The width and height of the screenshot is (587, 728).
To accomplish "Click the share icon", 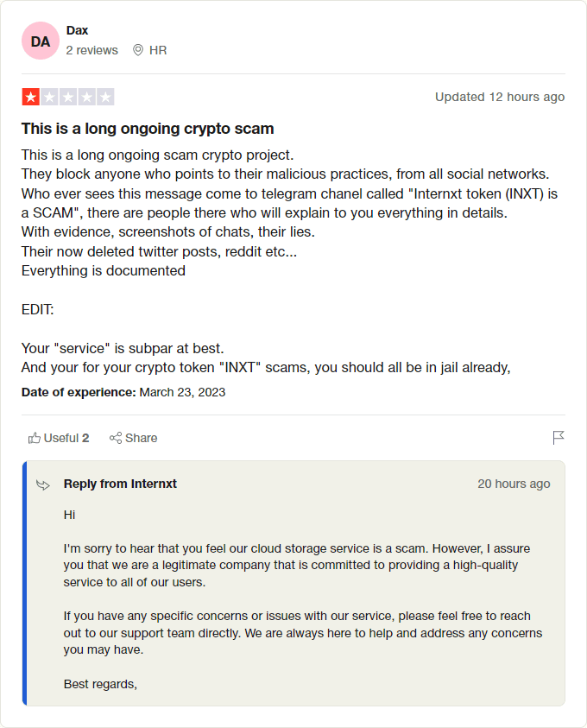I will point(116,438).
